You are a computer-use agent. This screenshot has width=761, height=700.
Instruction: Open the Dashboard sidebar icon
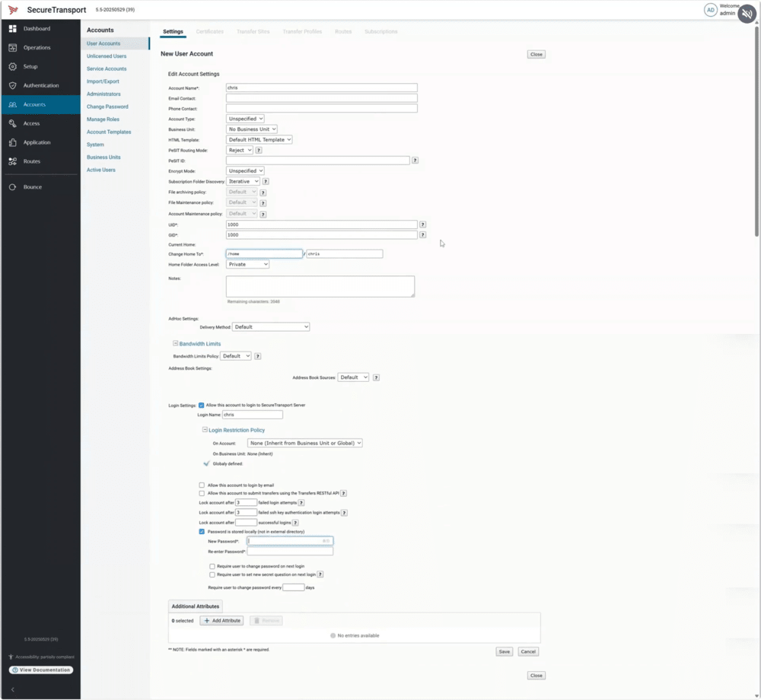13,29
